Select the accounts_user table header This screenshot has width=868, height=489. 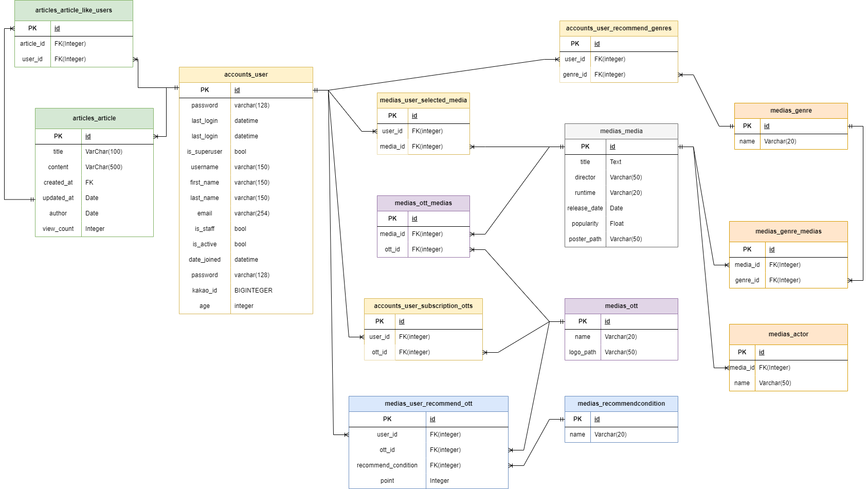point(246,75)
